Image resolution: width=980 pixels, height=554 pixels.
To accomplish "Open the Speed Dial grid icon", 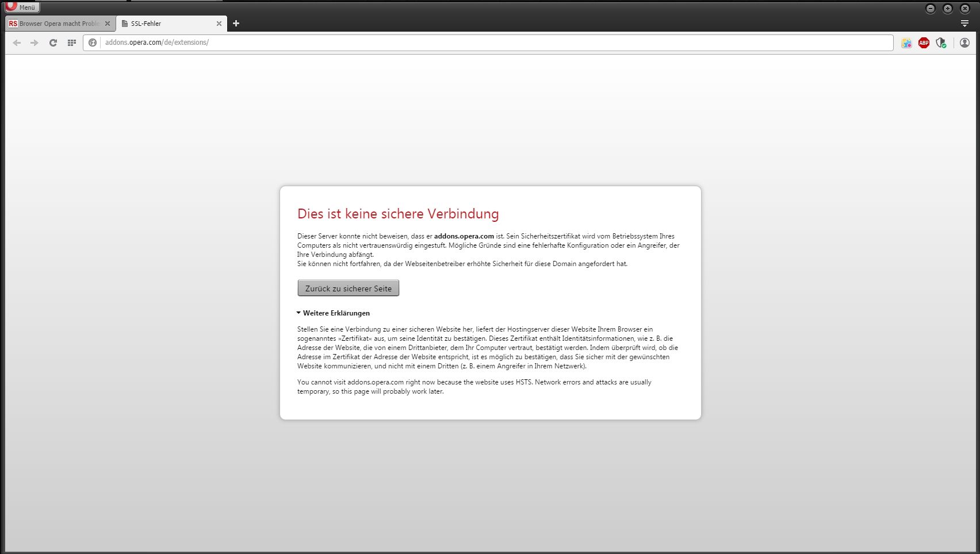I will point(71,43).
